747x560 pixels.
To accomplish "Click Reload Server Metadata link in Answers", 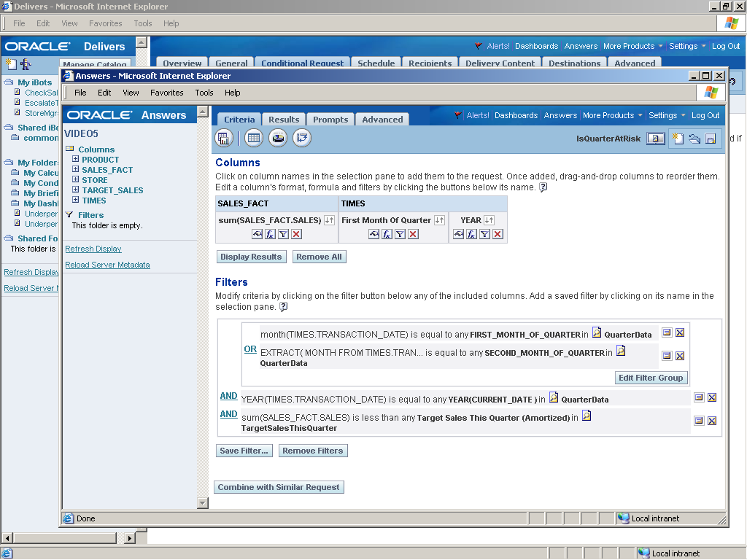I will 108,265.
